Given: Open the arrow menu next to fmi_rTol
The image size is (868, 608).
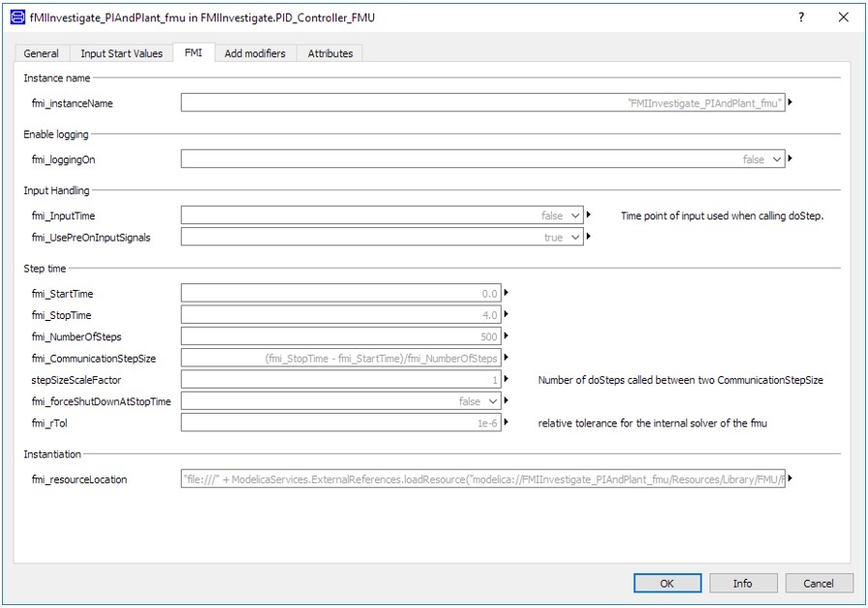Looking at the screenshot, I should (x=506, y=422).
